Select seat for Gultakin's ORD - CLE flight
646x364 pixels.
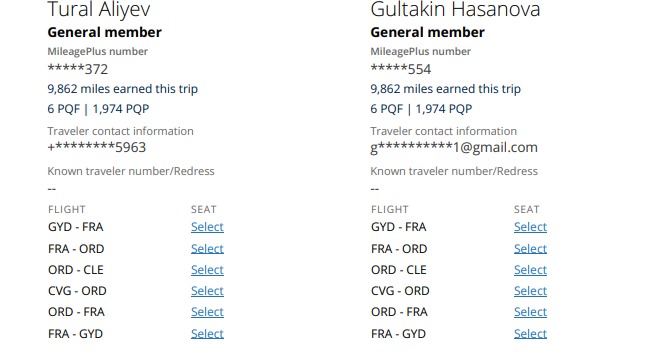530,270
